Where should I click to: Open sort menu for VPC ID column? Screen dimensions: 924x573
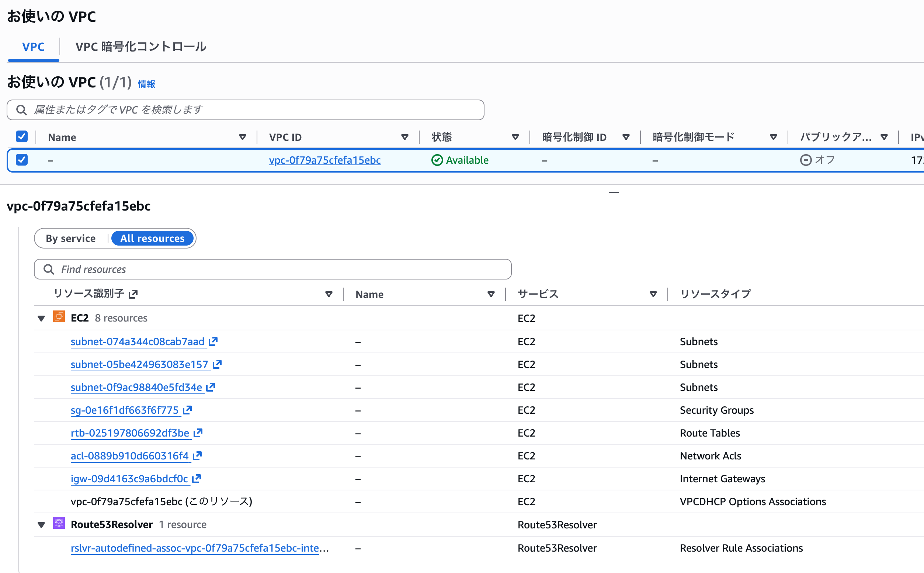[x=404, y=137]
